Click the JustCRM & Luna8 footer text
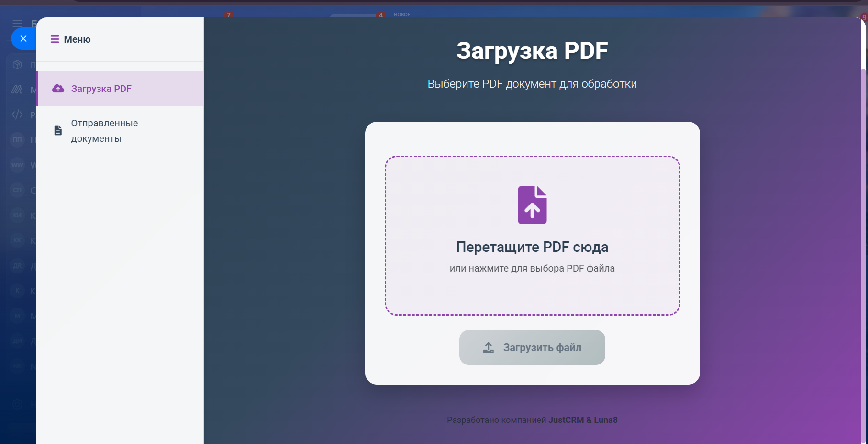The width and height of the screenshot is (868, 444). (x=583, y=420)
